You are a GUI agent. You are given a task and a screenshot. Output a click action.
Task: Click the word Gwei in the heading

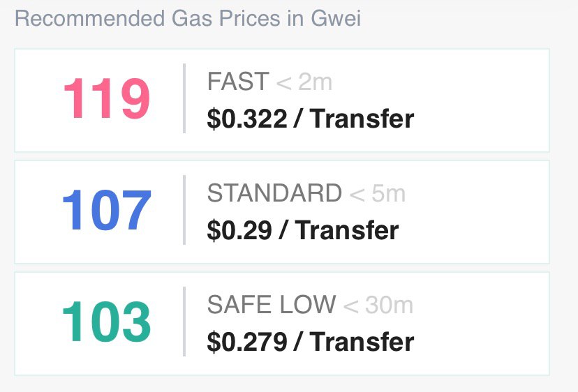tap(336, 18)
